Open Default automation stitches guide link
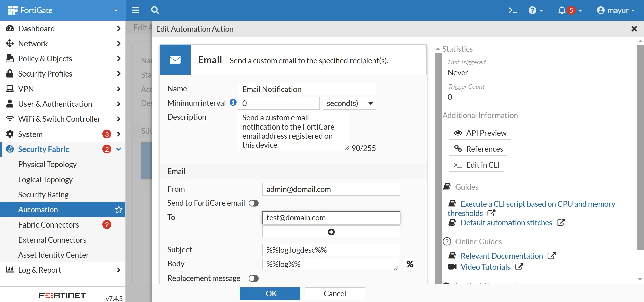 [x=506, y=223]
